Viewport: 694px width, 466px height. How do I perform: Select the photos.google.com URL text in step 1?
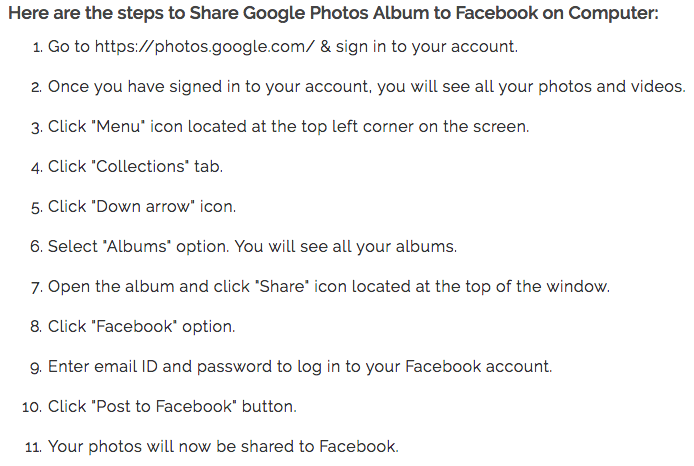click(x=204, y=47)
